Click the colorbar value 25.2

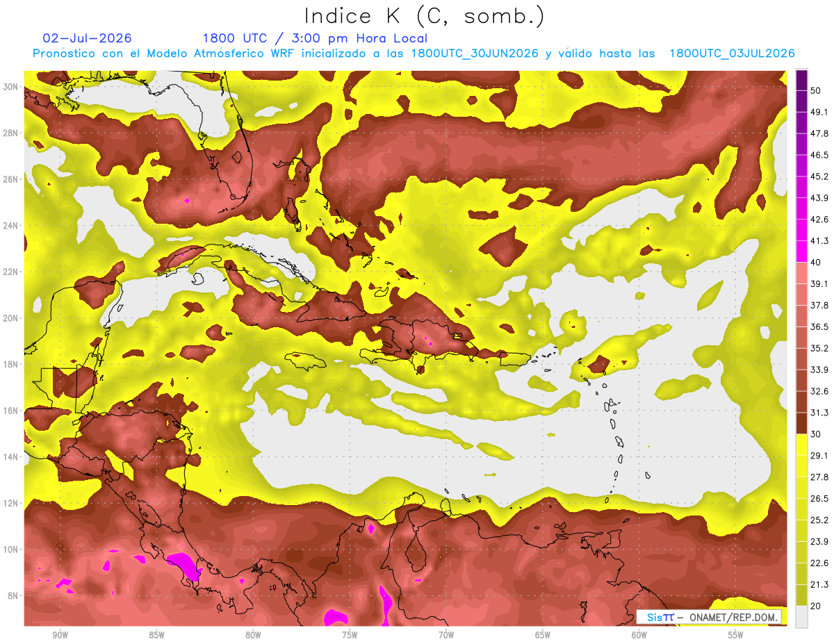click(x=819, y=520)
